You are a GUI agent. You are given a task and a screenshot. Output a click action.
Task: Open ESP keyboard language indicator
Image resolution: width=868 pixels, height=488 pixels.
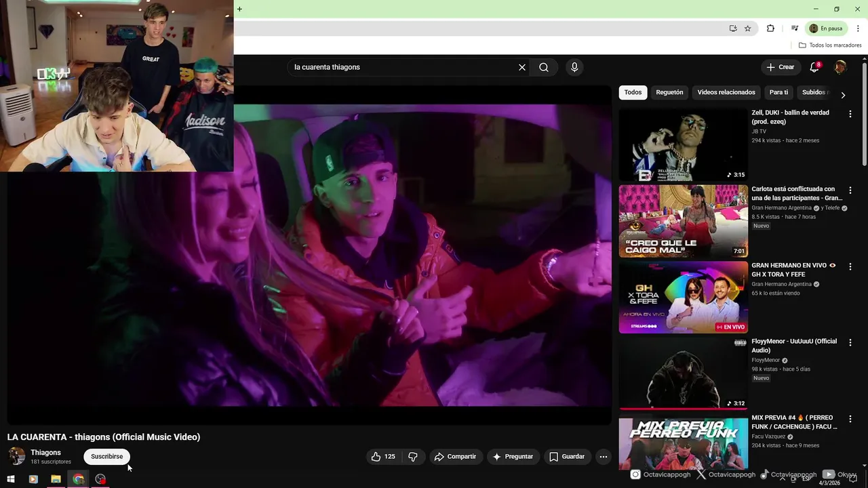pyautogui.click(x=807, y=478)
